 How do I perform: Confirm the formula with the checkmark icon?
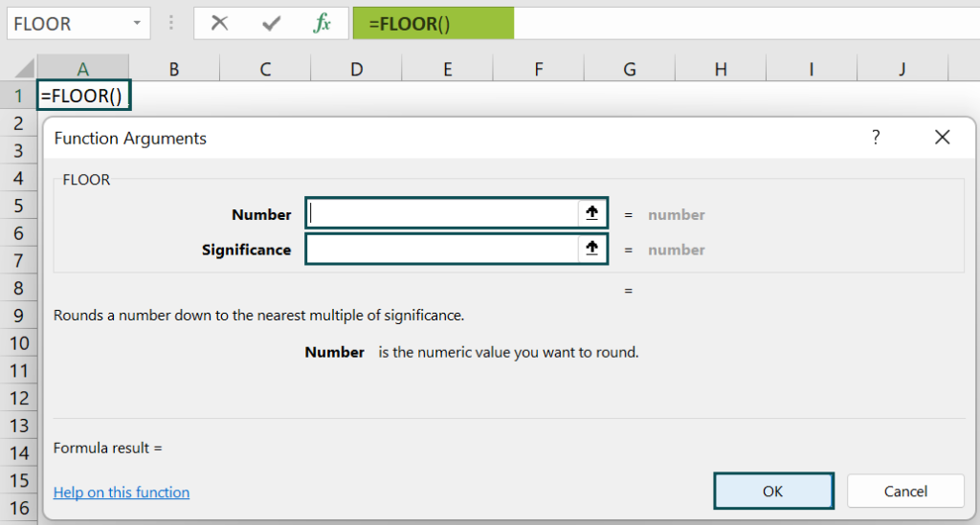(271, 24)
